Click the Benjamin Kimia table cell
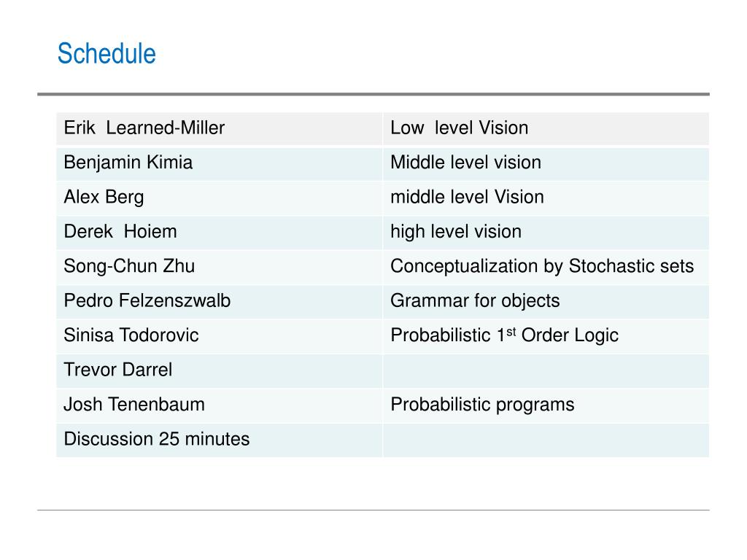Viewport: 747px width, 560px height. coord(219,163)
